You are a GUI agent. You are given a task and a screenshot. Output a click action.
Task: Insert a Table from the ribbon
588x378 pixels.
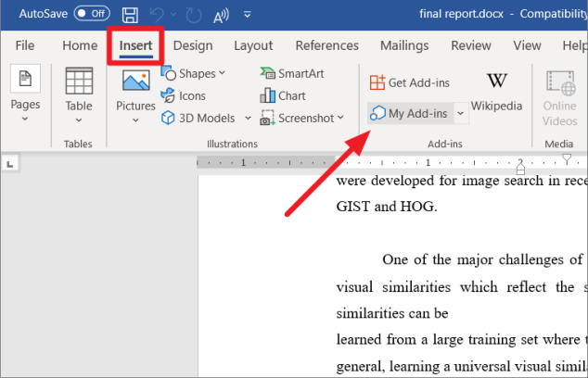(79, 94)
